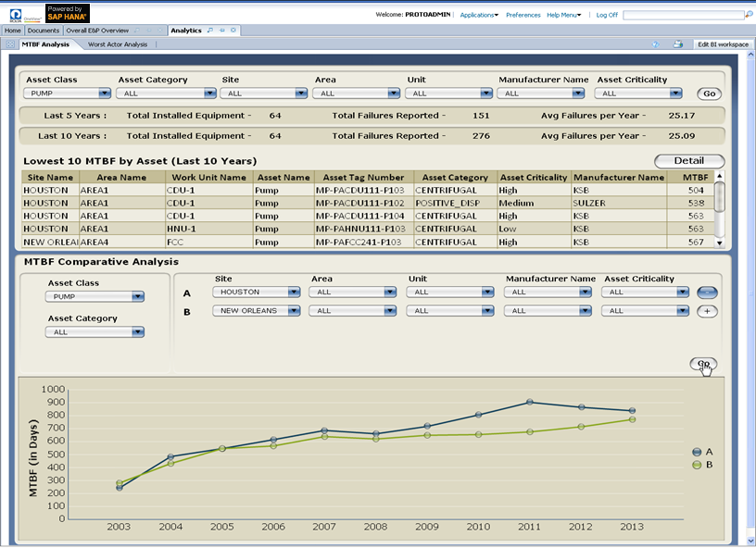Click legend marker for series A
This screenshot has width=756, height=548.
tap(697, 452)
